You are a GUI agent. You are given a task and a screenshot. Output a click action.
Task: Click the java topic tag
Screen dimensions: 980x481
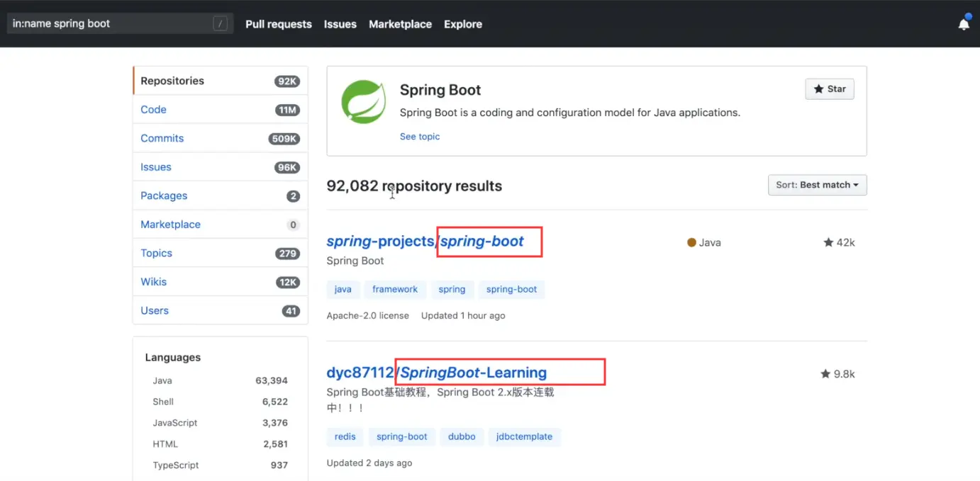tap(343, 289)
